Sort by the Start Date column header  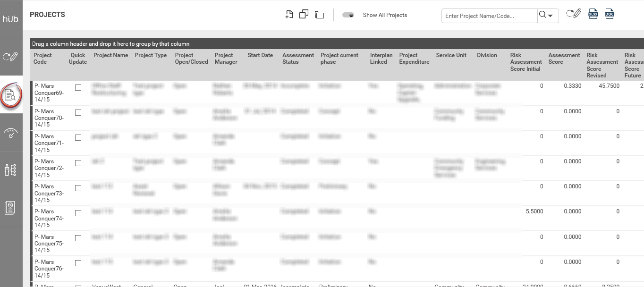[x=260, y=55]
